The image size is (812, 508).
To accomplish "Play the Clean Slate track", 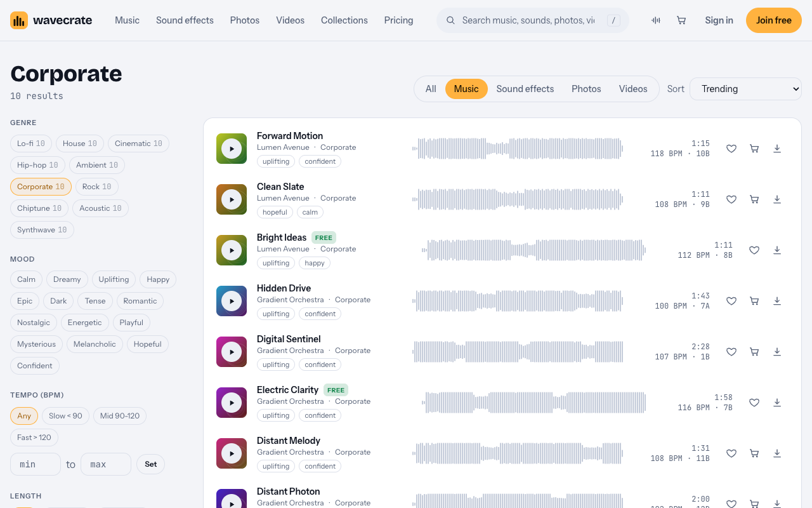I will point(232,199).
